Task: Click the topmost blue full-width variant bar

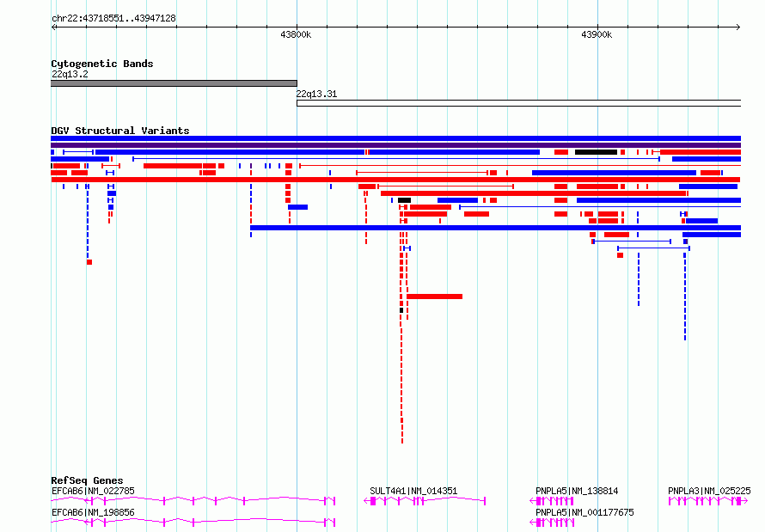Action: tap(395, 138)
